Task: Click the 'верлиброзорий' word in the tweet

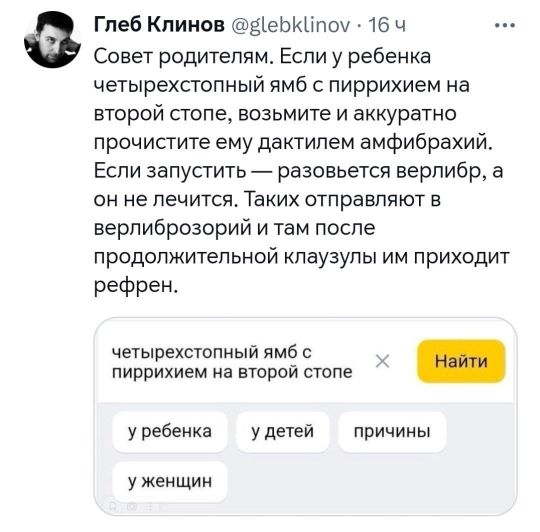Action: tap(172, 228)
